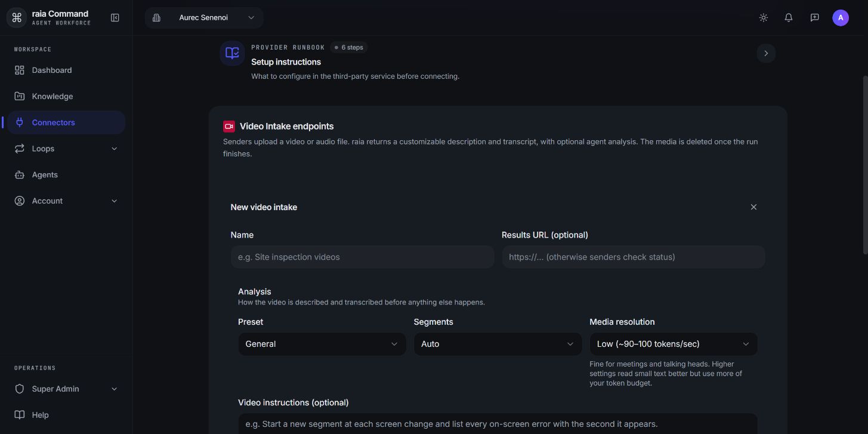Viewport: 868px width, 434px height.
Task: Open the Segments dropdown showing Auto
Action: (498, 344)
